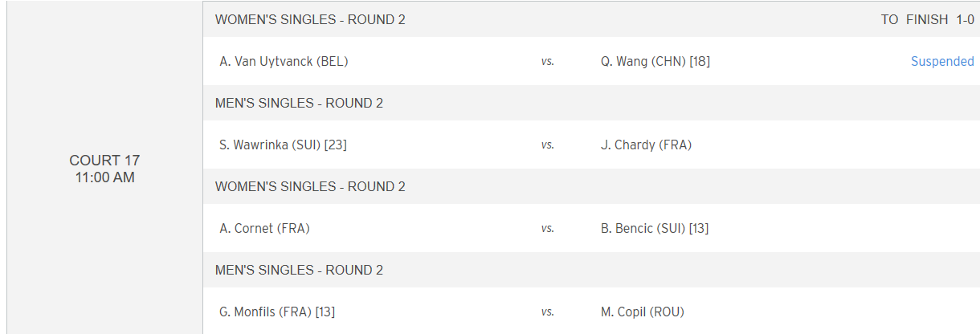The height and width of the screenshot is (334, 980).
Task: Open J. Chardy (FRA) player profile
Action: pyautogui.click(x=646, y=145)
